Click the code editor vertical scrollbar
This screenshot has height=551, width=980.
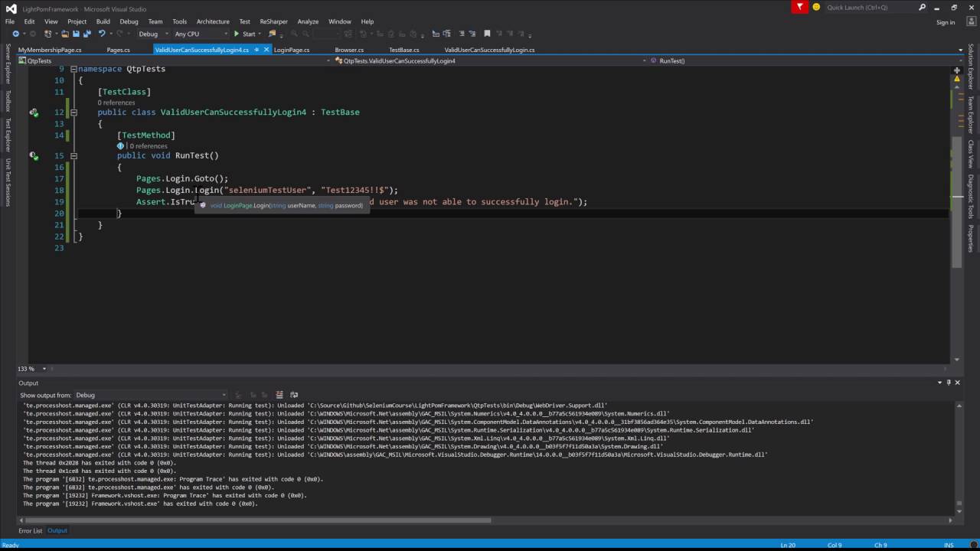[x=957, y=203]
